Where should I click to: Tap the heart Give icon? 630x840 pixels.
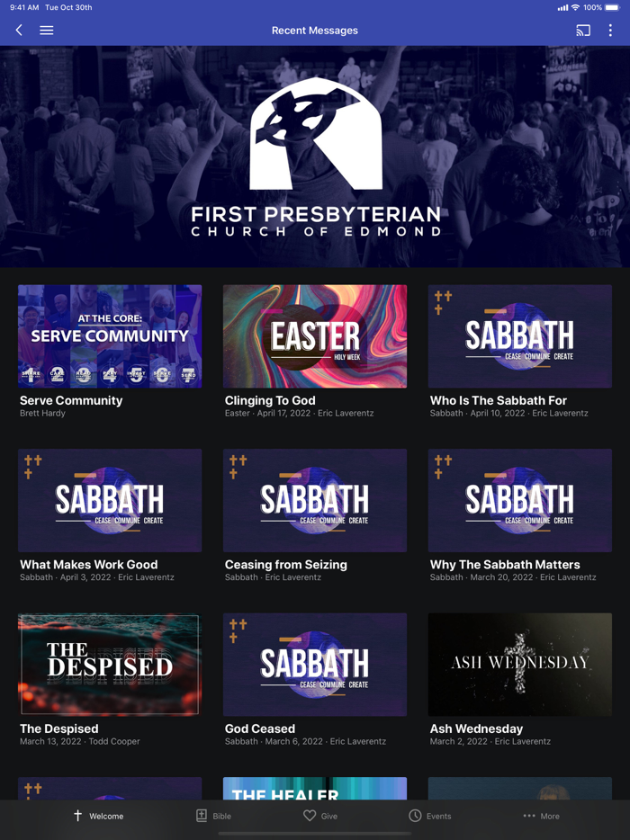[x=310, y=816]
